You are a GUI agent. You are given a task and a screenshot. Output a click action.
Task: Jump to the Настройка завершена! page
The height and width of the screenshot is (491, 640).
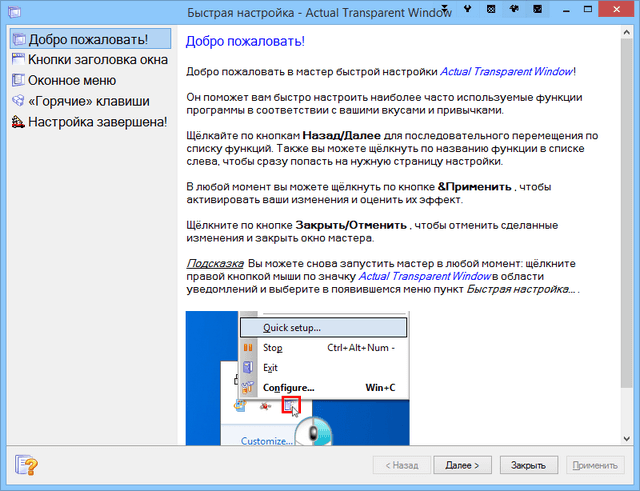(x=96, y=122)
